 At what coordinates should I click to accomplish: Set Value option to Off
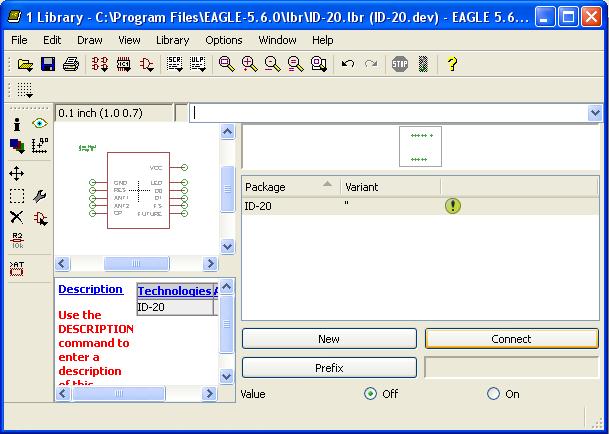[371, 394]
